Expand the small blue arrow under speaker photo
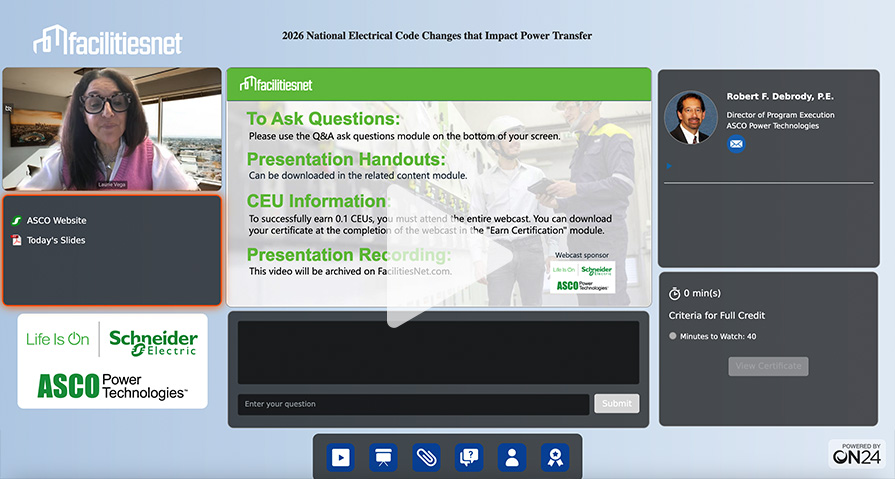The width and height of the screenshot is (895, 479). click(x=668, y=166)
